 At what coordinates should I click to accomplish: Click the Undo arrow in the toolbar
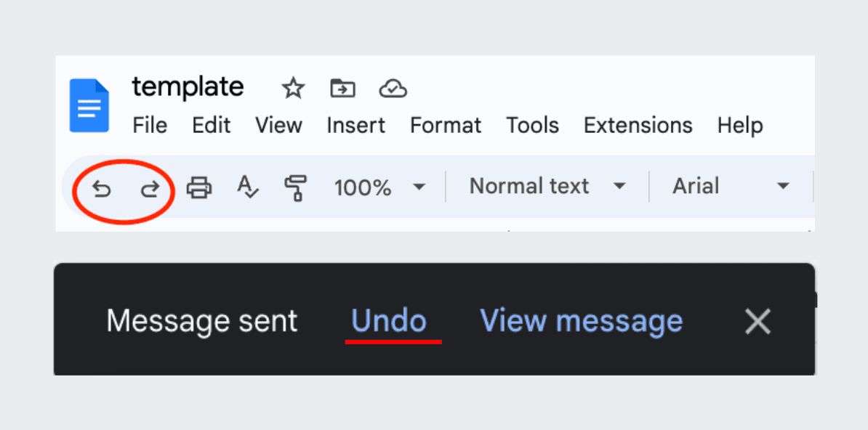point(102,190)
